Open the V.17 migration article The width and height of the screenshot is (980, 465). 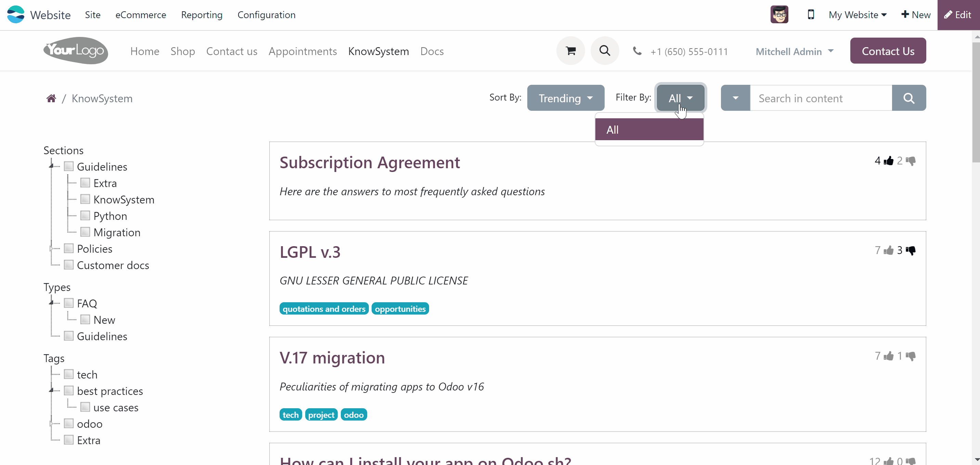(x=332, y=358)
